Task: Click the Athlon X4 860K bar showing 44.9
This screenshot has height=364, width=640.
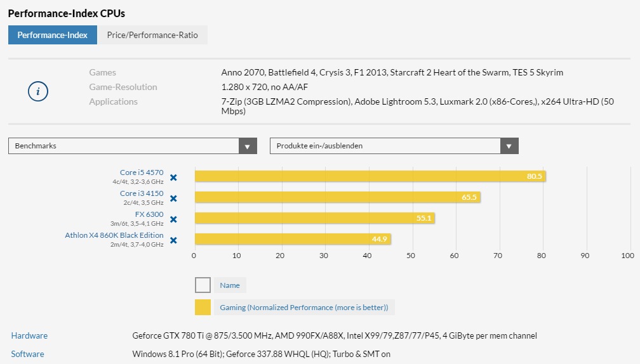Action: (293, 239)
